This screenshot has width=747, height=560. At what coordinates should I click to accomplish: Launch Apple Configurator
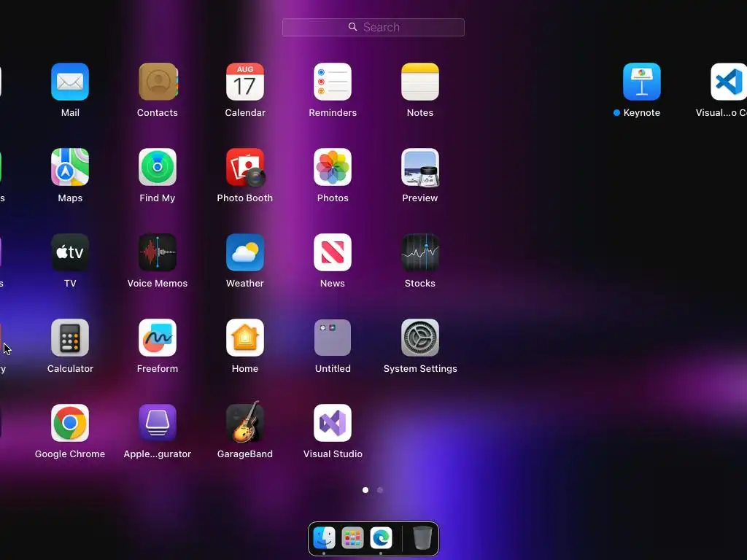point(158,422)
